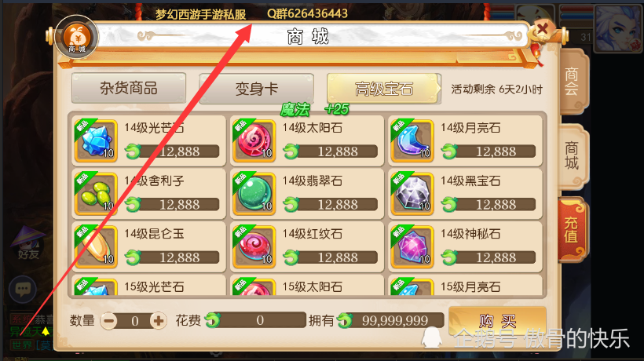Open the 高级宝石 tab

383,88
